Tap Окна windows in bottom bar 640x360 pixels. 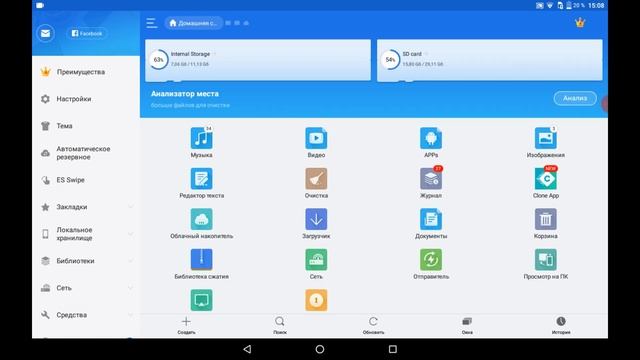(467, 325)
